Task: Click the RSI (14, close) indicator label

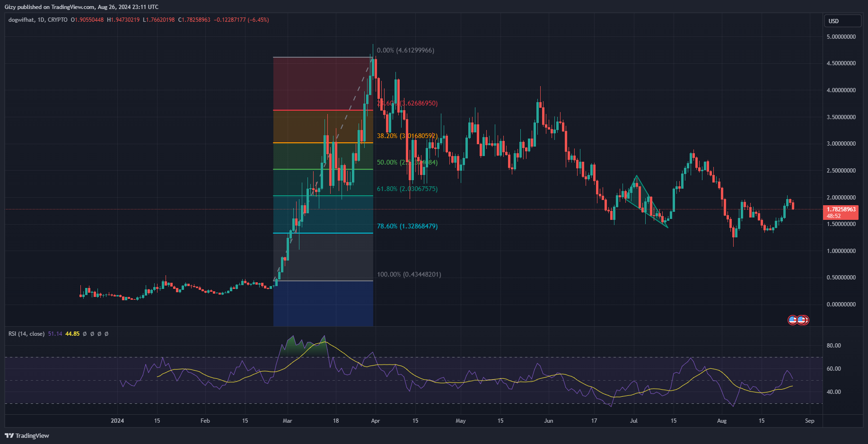Action: 26,334
